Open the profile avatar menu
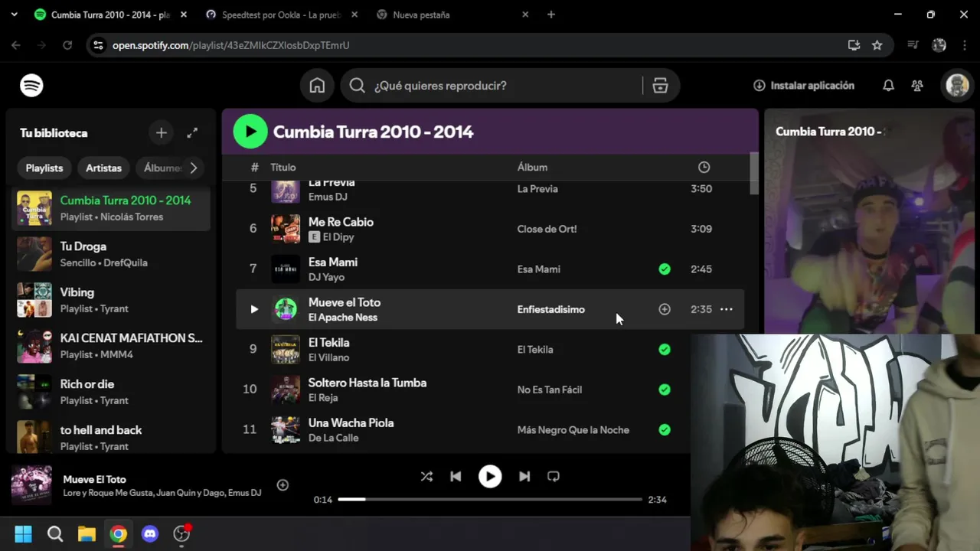Viewport: 980px width, 551px height. (x=957, y=86)
